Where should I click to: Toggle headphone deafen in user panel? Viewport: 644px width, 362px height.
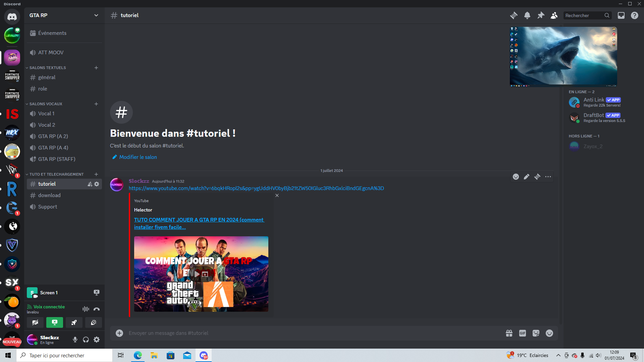[x=86, y=340]
